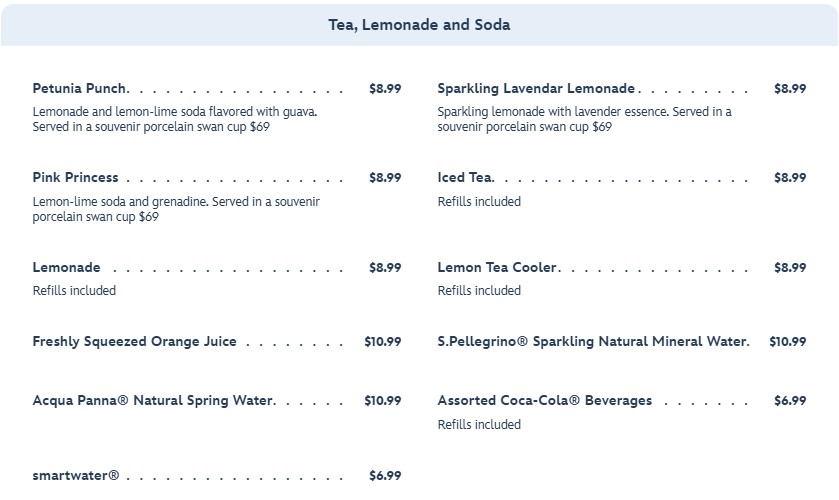This screenshot has width=839, height=500.
Task: Click the smartwater $6.99 price
Action: click(385, 475)
